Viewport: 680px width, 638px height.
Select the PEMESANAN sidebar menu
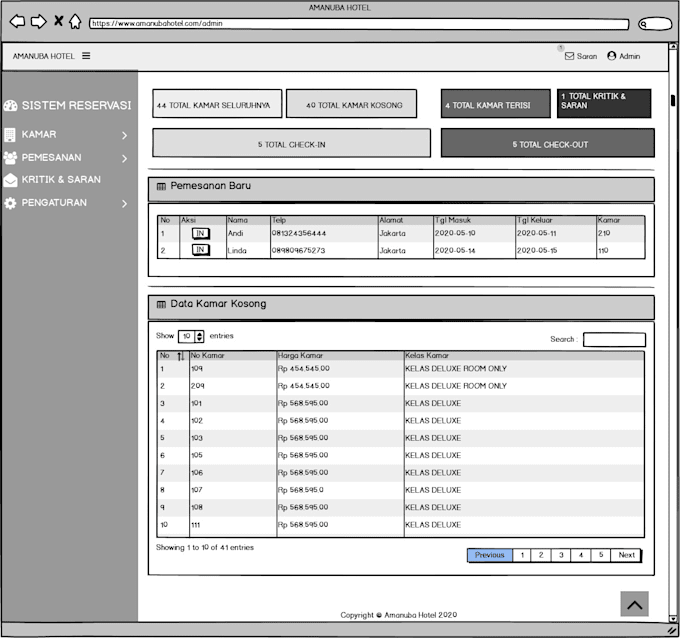coord(52,157)
